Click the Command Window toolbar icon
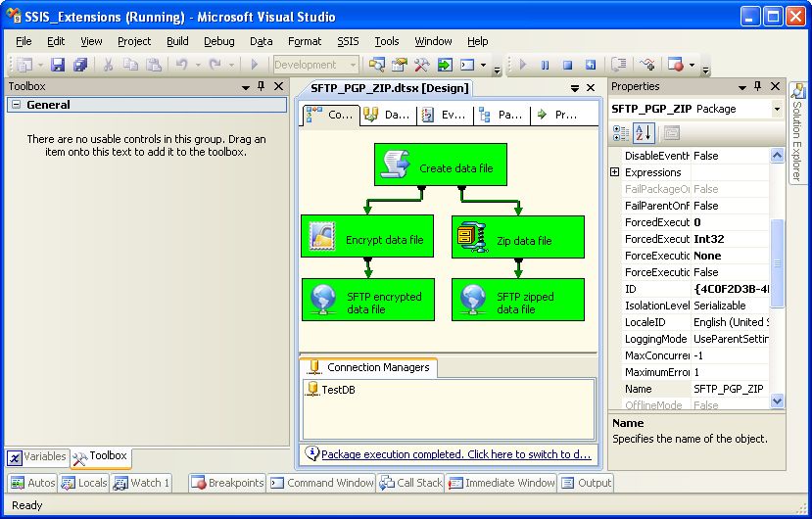The image size is (812, 519). coord(467,65)
